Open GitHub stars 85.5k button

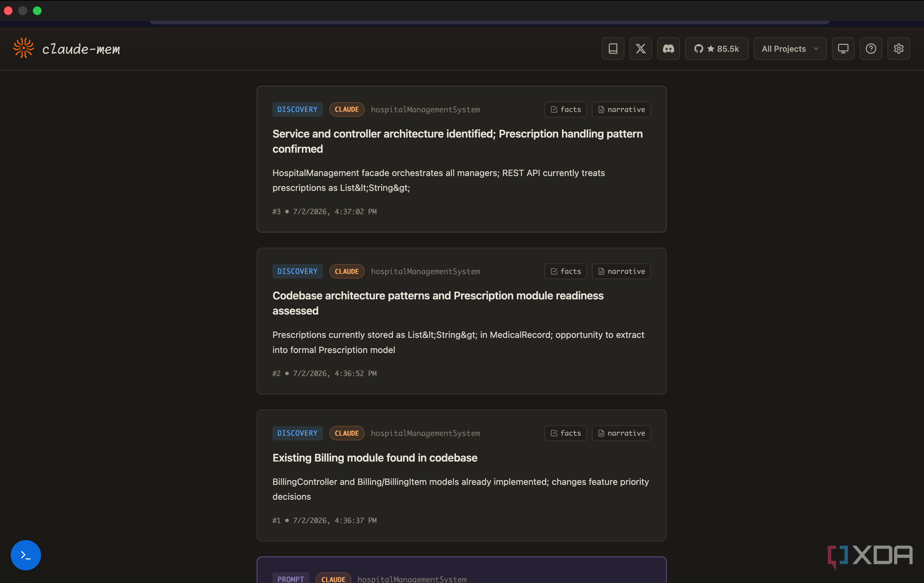[x=716, y=49]
